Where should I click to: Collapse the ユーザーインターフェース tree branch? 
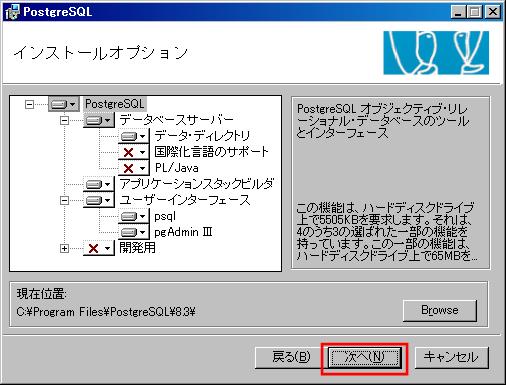point(64,200)
